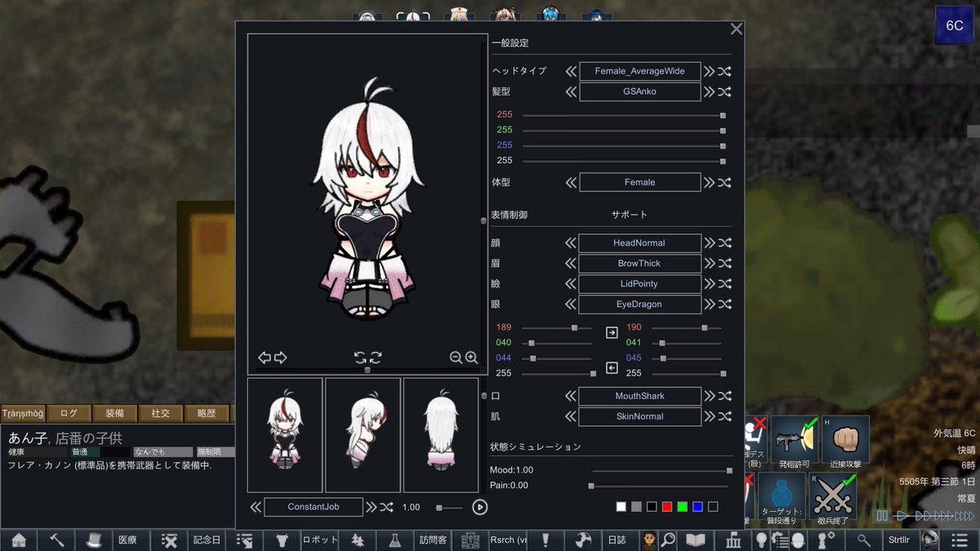Image resolution: width=980 pixels, height=551 pixels.
Task: Switch to the 装備 tab
Action: point(115,413)
